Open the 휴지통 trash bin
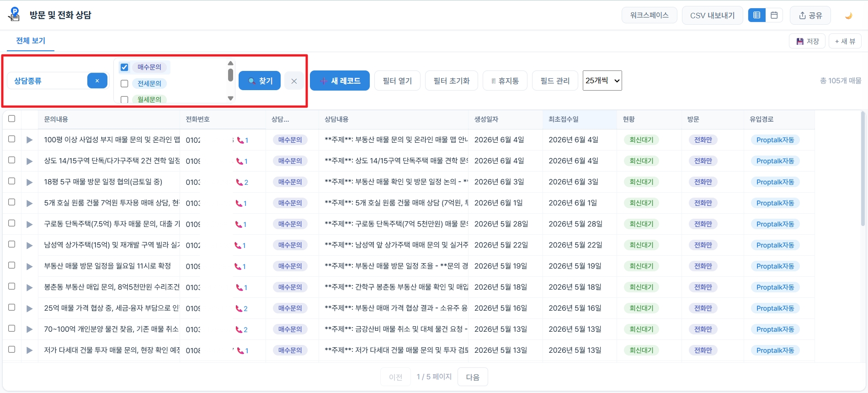 pos(505,81)
